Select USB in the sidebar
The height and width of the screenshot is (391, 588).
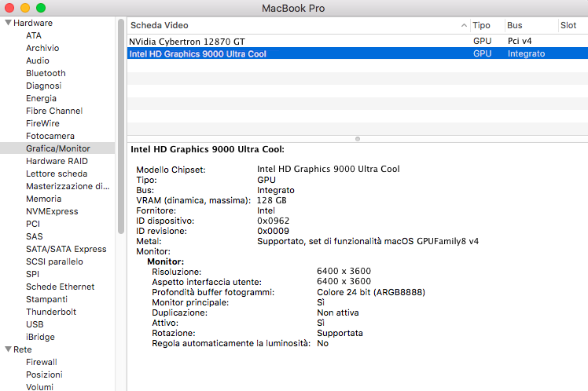(35, 324)
